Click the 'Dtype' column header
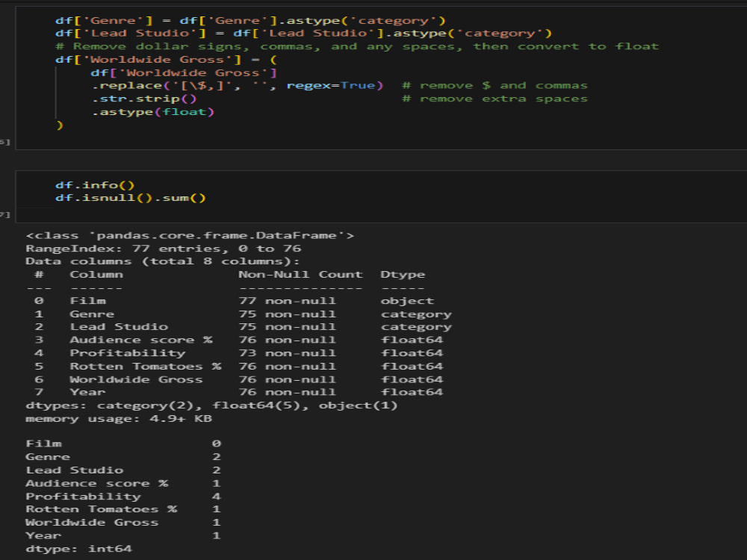 click(403, 275)
